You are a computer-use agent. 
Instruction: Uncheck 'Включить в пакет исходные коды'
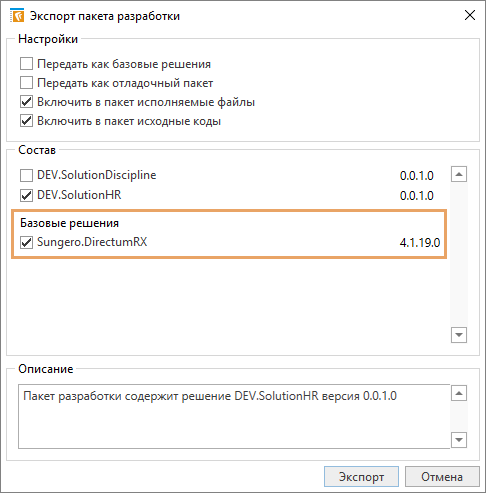tap(26, 121)
